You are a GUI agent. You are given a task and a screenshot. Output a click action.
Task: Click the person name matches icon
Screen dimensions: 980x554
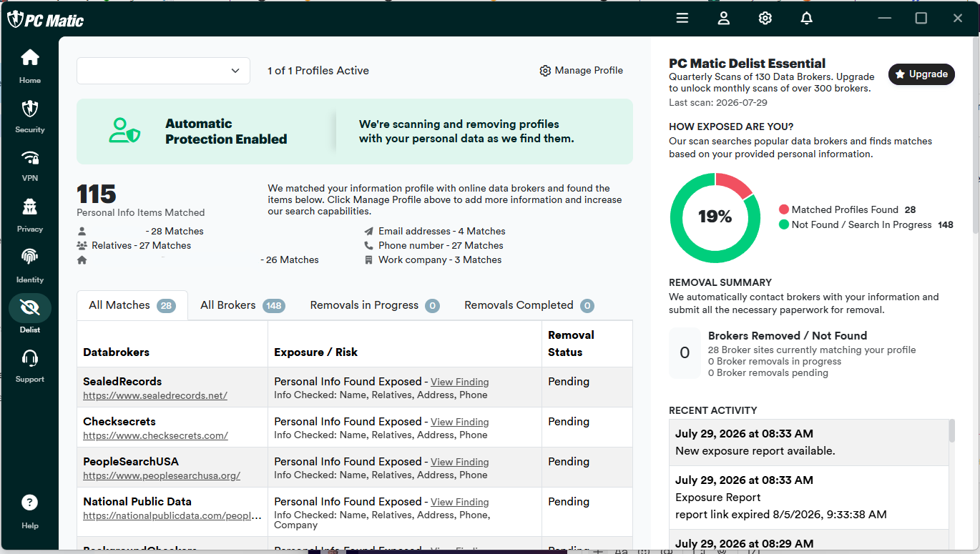(82, 232)
